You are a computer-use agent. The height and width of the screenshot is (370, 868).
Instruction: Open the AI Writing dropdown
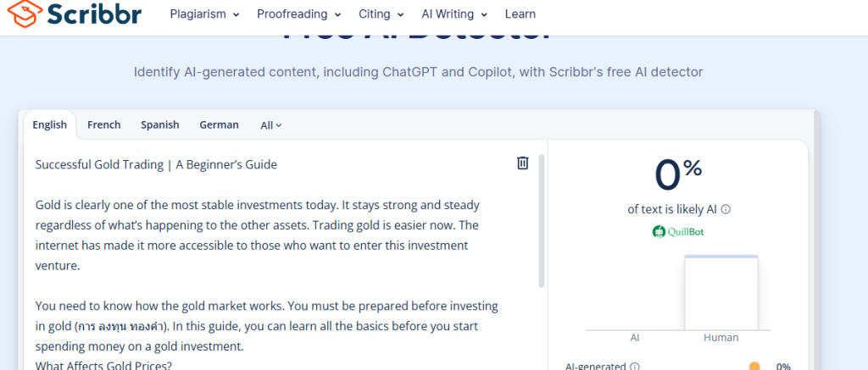coord(453,14)
